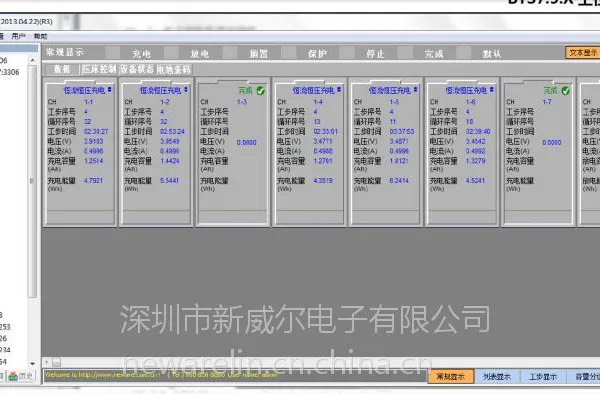Screen dimensions: 600x394
Task: Click the 默认 legend color box
Action: click(463, 52)
